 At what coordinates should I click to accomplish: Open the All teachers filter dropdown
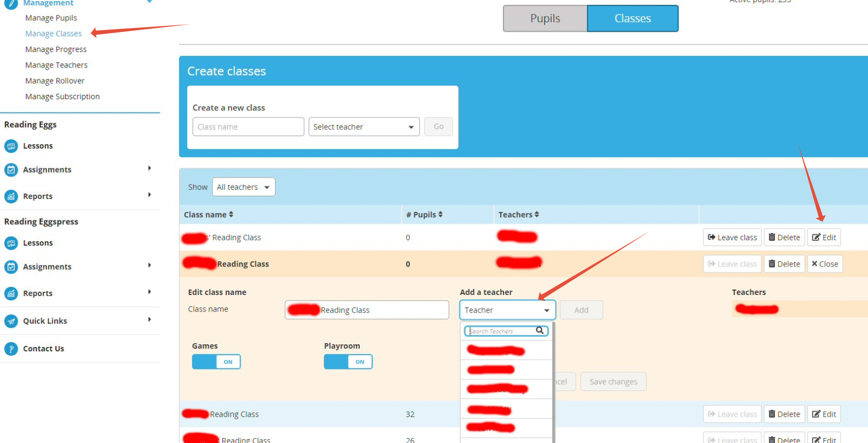[x=244, y=187]
